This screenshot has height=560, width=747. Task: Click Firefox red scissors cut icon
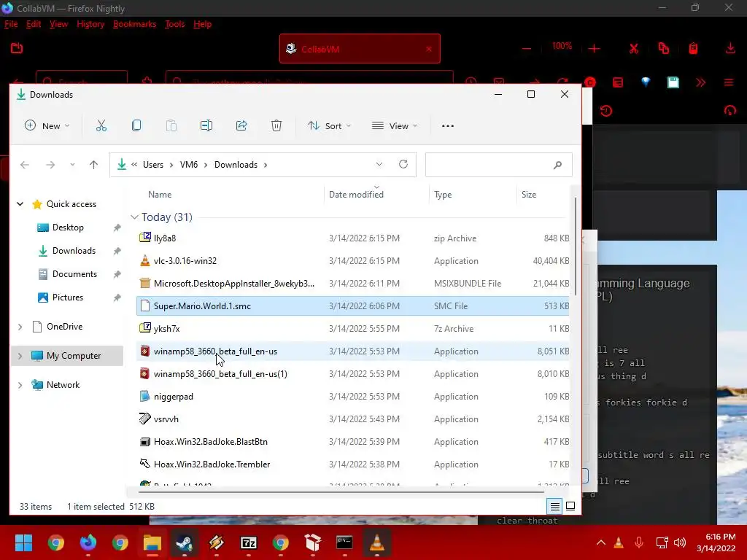634,49
